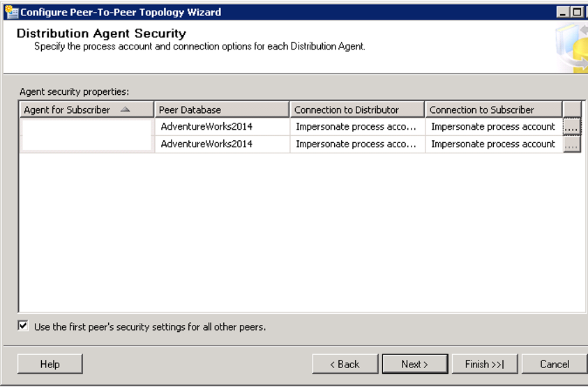588x387 pixels.
Task: Click Connection to Distributor column header
Action: (357, 109)
